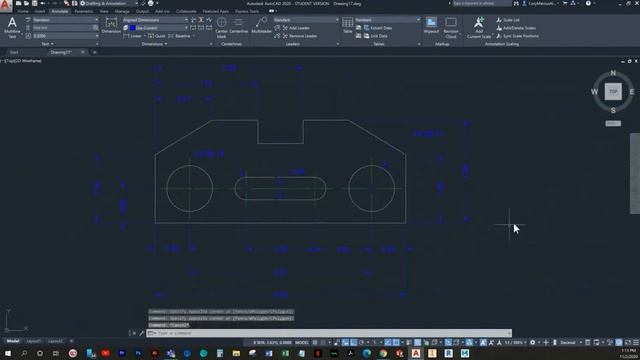This screenshot has width=640, height=360.
Task: Open the multileader style Standard dropdown
Action: (x=306, y=20)
